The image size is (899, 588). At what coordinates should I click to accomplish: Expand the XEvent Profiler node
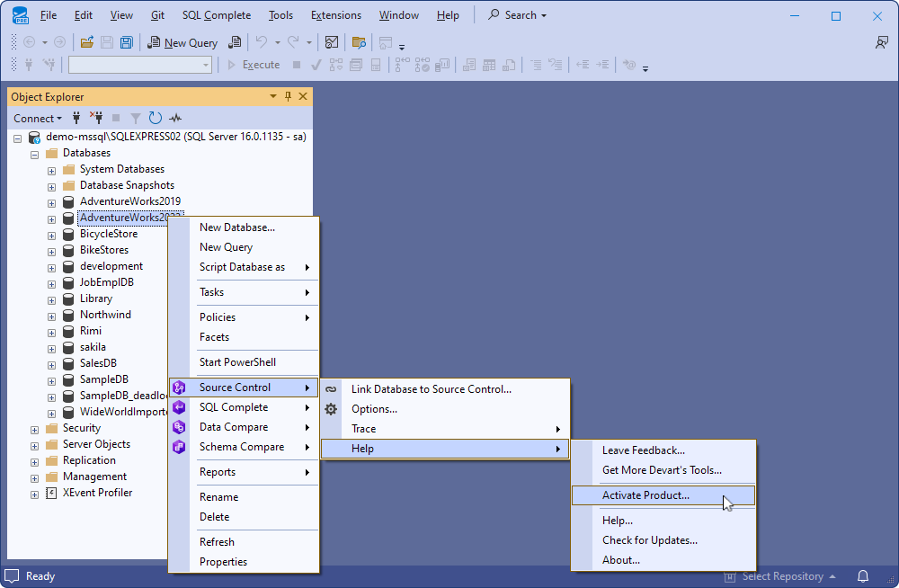click(34, 494)
